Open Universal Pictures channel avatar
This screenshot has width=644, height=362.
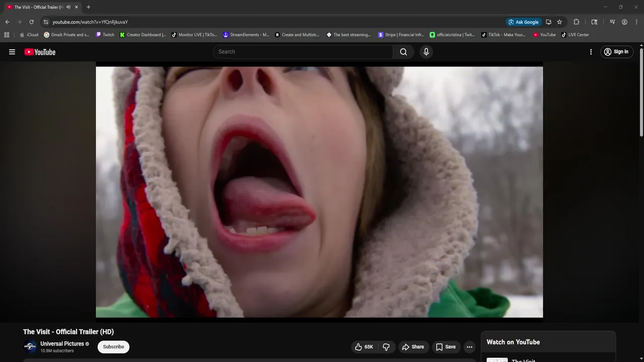click(30, 346)
